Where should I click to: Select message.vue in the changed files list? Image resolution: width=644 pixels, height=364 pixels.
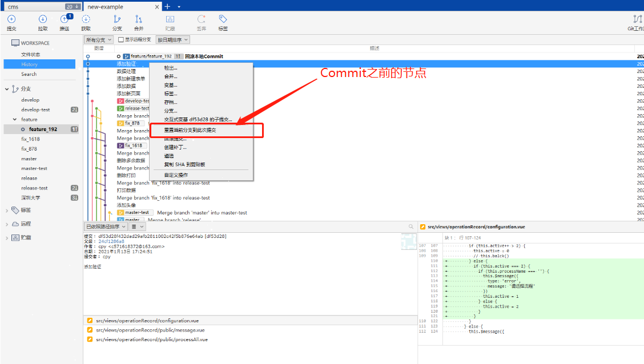[x=150, y=330]
